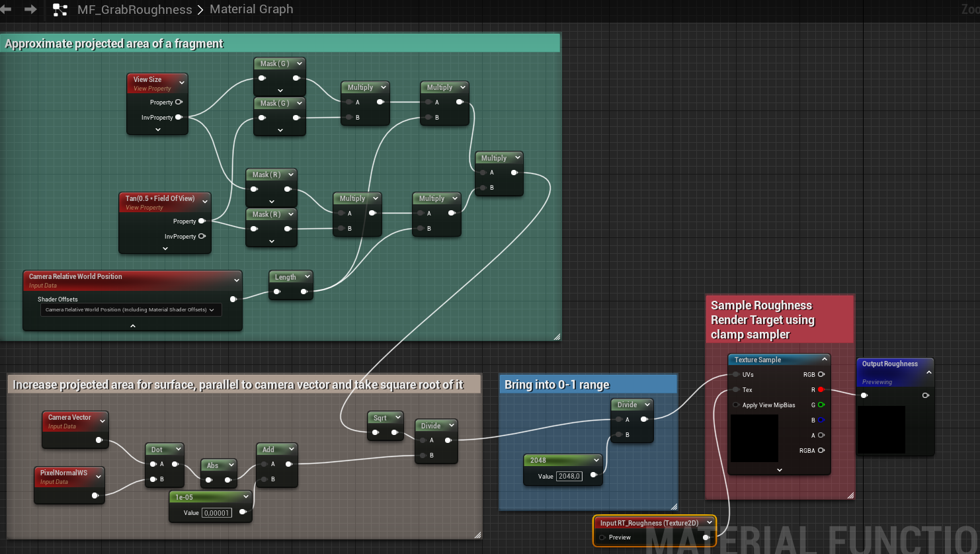Click the green G output pin on Texture Sample

click(x=821, y=405)
